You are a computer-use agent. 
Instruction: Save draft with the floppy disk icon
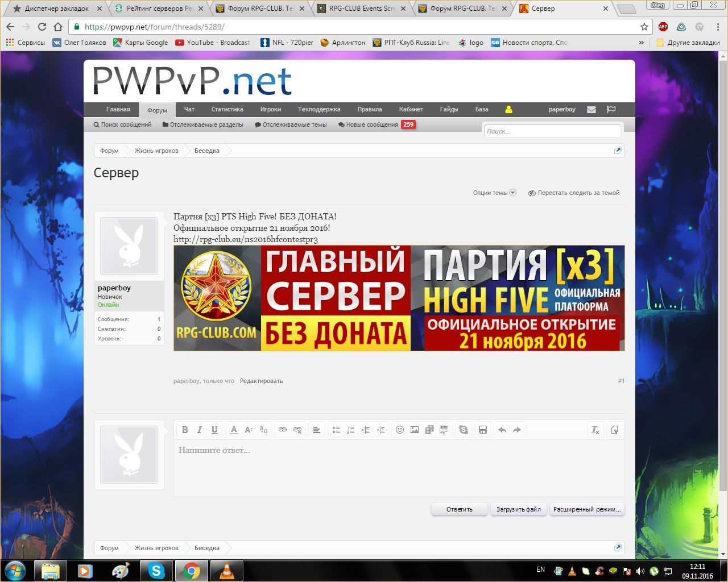point(483,430)
